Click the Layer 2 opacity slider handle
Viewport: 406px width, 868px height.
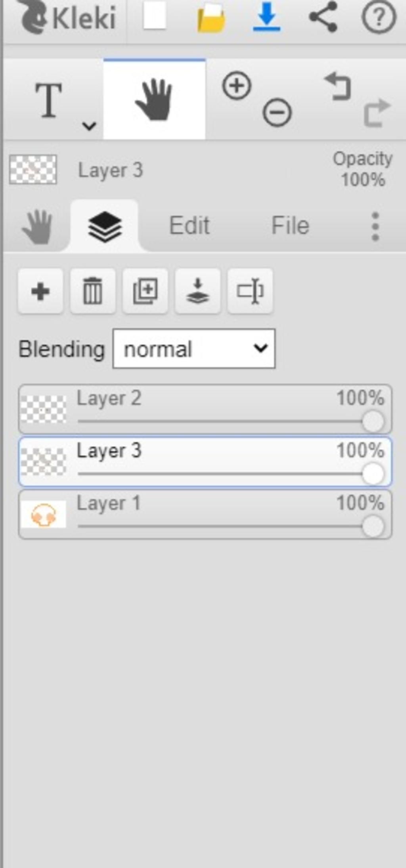(373, 421)
